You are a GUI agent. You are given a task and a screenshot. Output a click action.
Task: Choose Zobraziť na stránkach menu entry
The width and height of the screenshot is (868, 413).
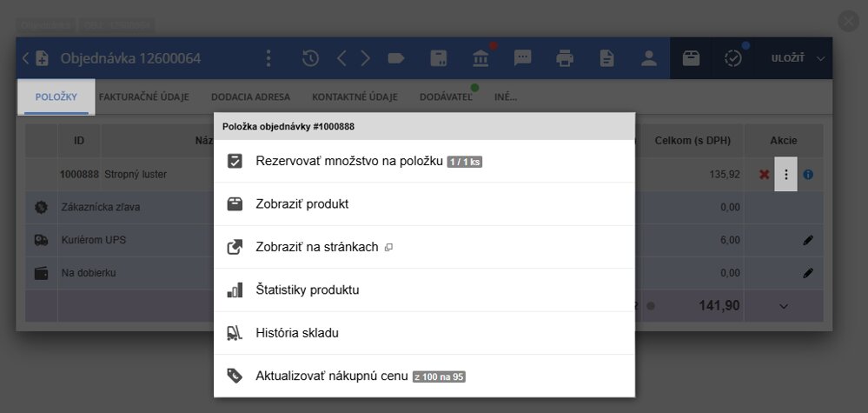coord(424,247)
